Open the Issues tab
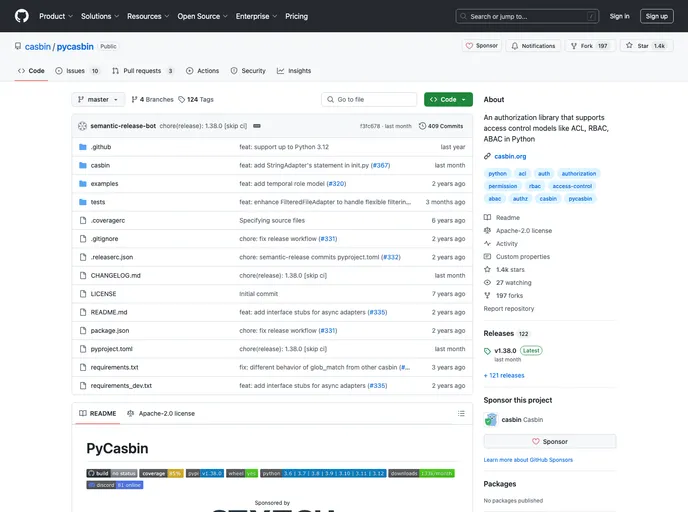688x512 pixels. click(77, 71)
